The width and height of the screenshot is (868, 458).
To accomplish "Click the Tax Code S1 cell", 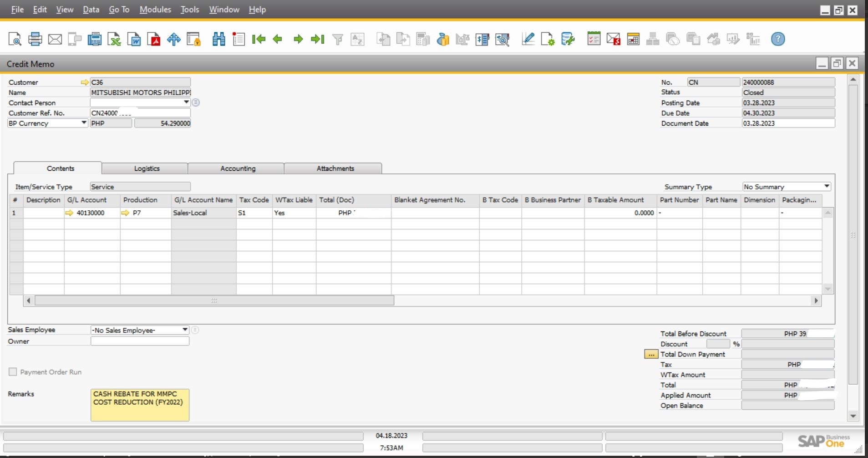I will point(254,213).
